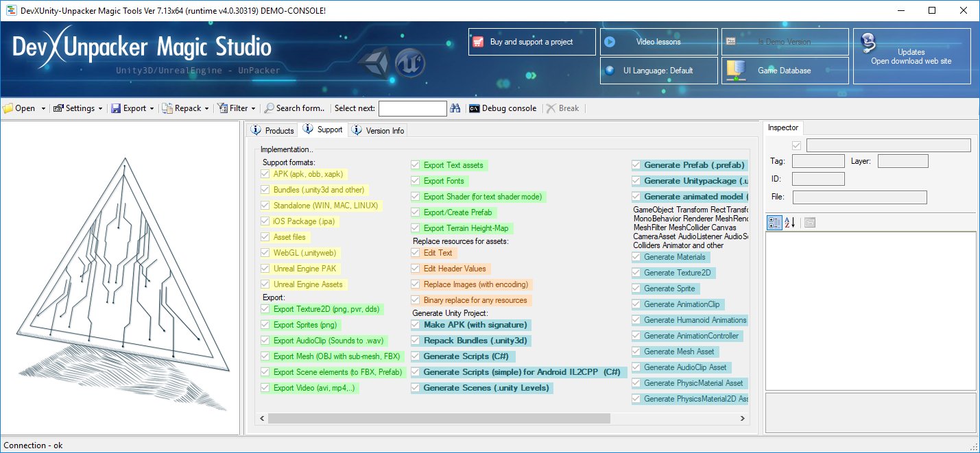Select the Support tab
Image resolution: width=980 pixels, height=453 pixels.
[324, 130]
